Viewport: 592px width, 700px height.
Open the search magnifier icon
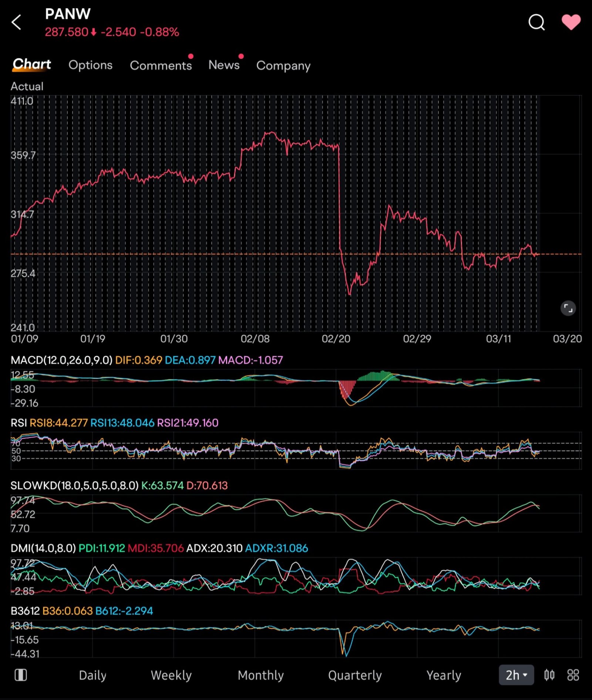pyautogui.click(x=536, y=22)
